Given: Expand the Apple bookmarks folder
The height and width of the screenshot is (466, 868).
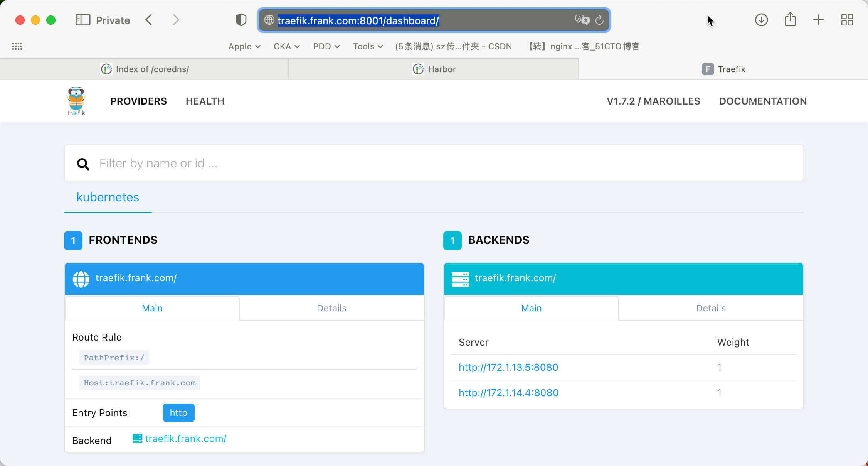Looking at the screenshot, I should pyautogui.click(x=244, y=46).
